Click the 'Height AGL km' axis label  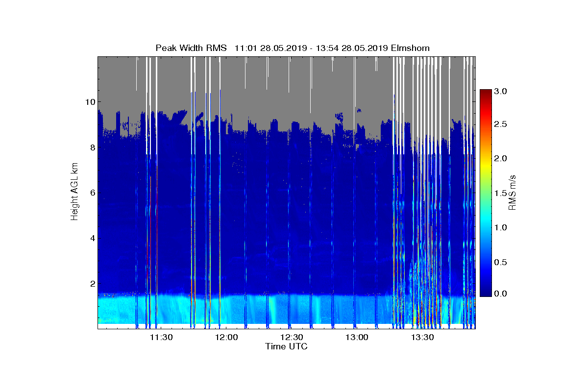pos(74,193)
